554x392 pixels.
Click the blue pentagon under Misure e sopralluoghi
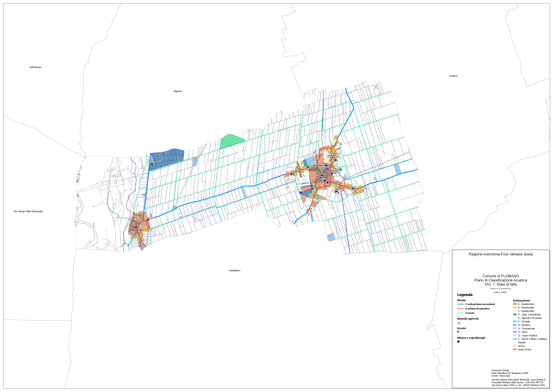(458, 342)
